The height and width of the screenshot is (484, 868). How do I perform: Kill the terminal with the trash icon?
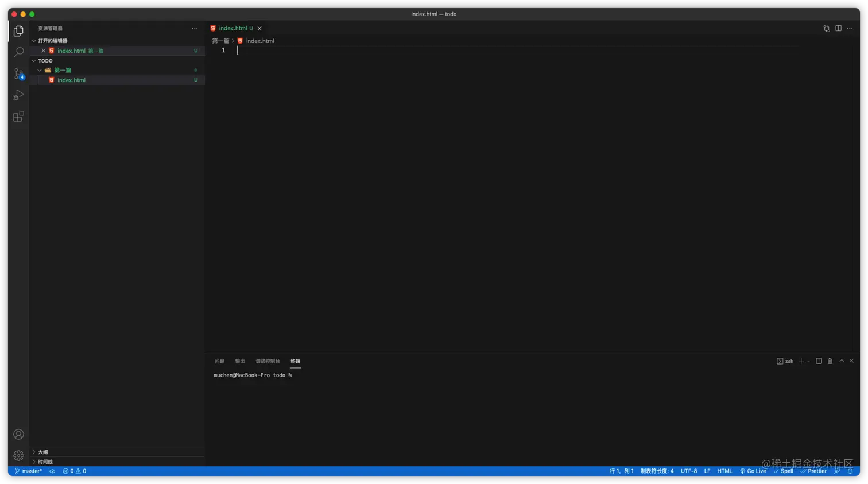tap(830, 361)
